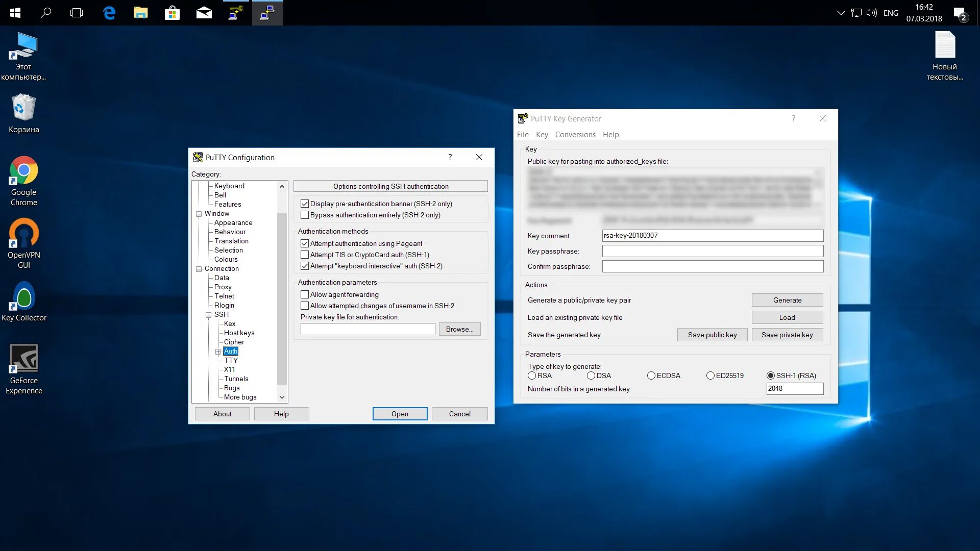Screen dimensions: 980x551
Task: Enable Allow agent forwarding checkbox
Action: 305,294
